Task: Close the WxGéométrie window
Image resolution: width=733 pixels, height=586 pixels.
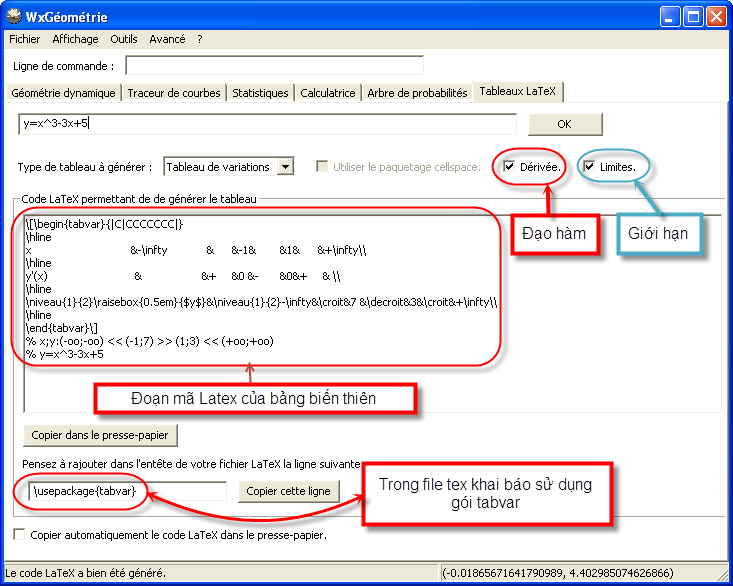Action: point(716,17)
